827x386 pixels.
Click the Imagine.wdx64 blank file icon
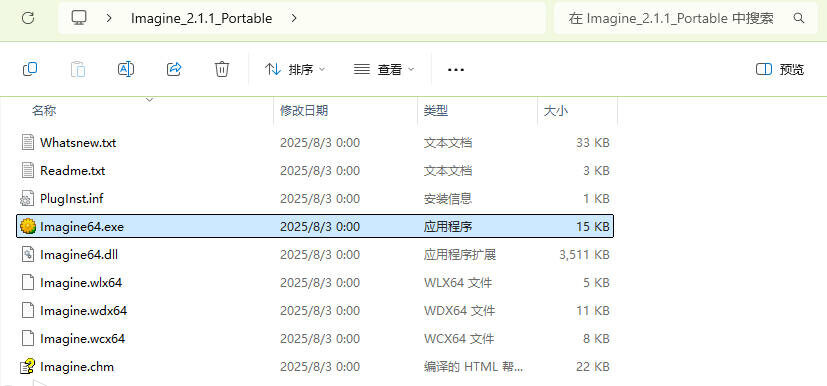tap(27, 310)
